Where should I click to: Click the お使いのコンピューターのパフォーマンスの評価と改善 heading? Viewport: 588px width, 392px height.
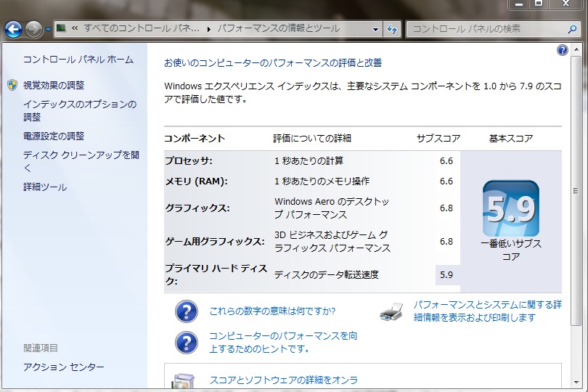(273, 62)
